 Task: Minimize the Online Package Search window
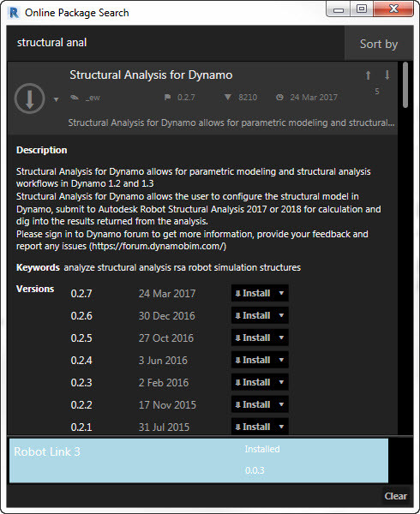pos(339,9)
